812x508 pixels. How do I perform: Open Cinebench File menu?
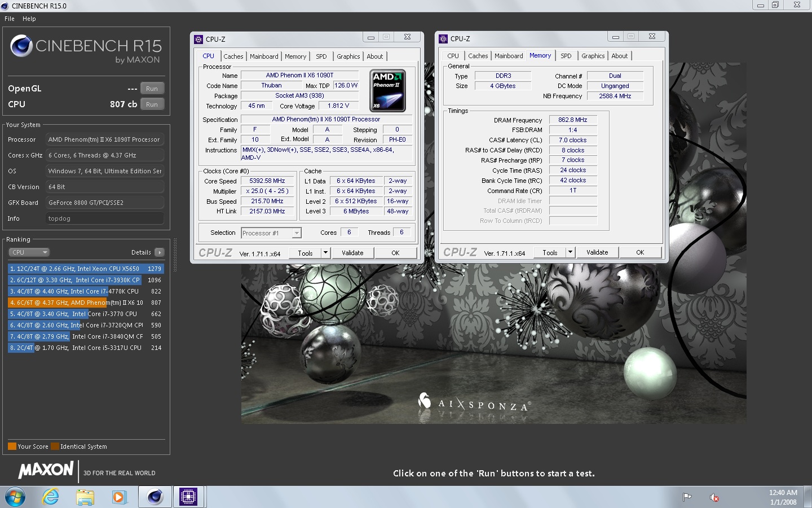(10, 19)
